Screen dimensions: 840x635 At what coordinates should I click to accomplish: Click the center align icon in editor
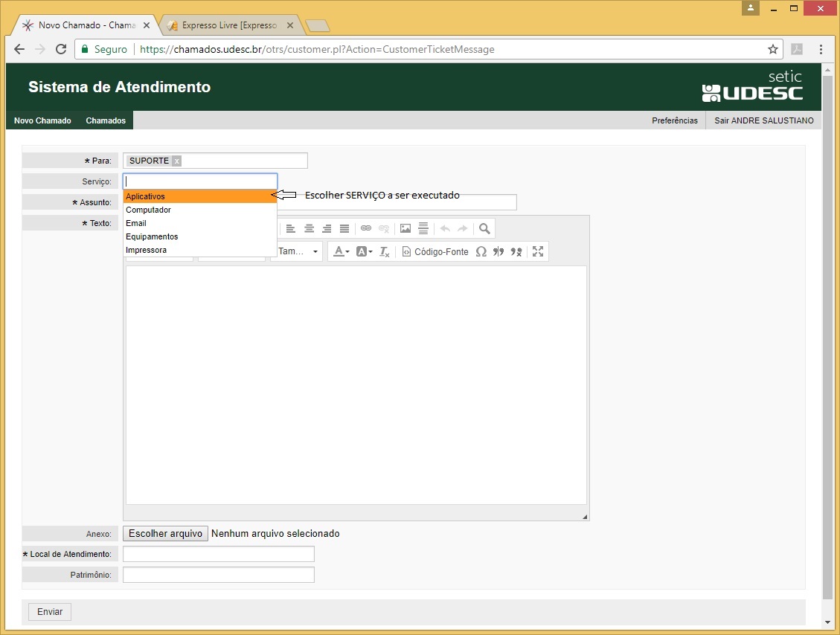click(309, 229)
